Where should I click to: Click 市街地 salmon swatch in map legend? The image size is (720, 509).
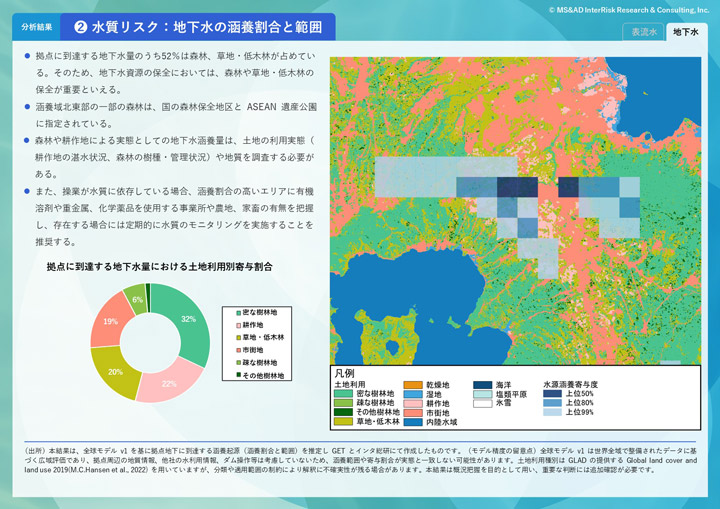coord(413,413)
